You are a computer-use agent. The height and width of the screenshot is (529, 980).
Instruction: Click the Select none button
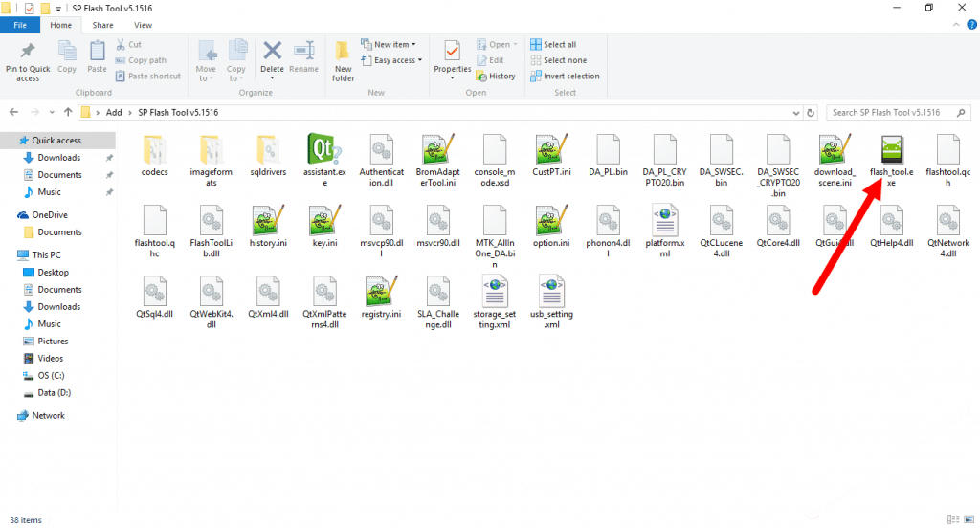pos(558,60)
